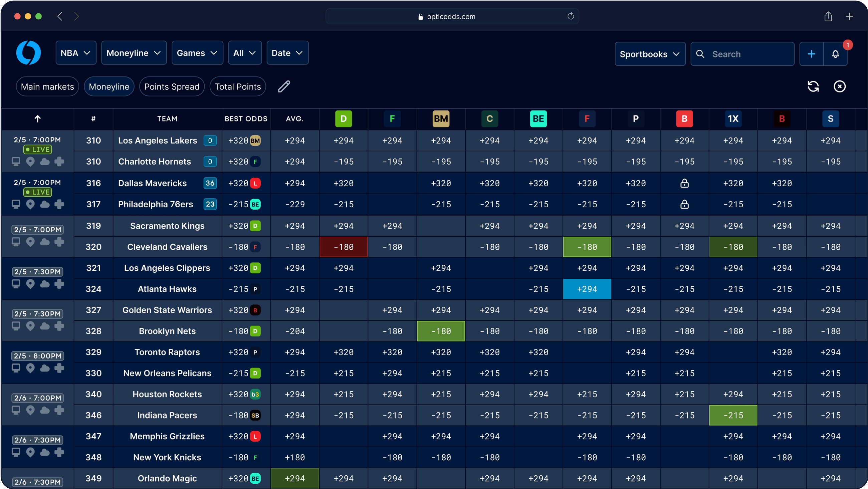Click the weather cloud icon for the Mavericks game
The width and height of the screenshot is (868, 489).
(45, 204)
